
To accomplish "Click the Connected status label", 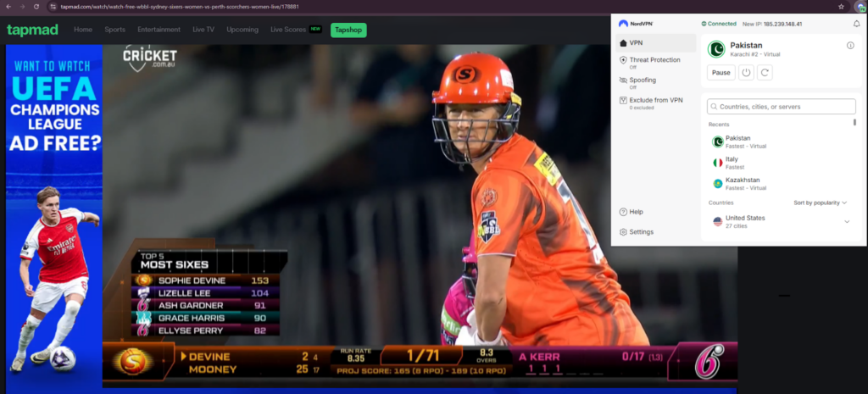I will tap(719, 24).
